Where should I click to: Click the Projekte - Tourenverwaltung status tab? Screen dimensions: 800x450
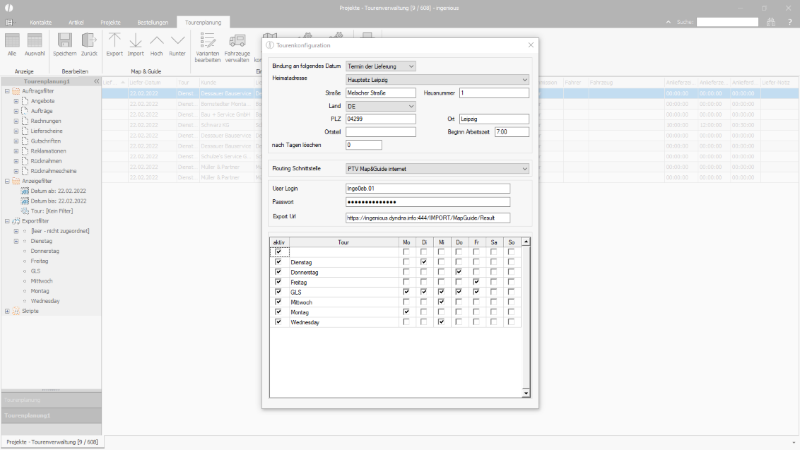click(52, 442)
